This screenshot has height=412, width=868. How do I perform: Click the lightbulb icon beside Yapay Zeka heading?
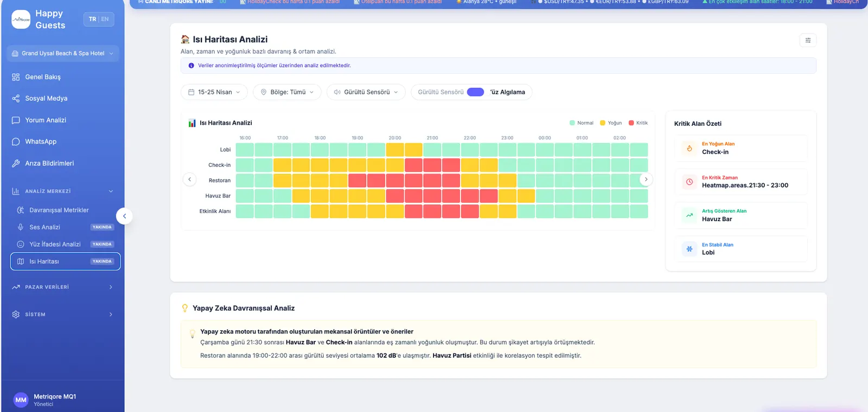(185, 308)
